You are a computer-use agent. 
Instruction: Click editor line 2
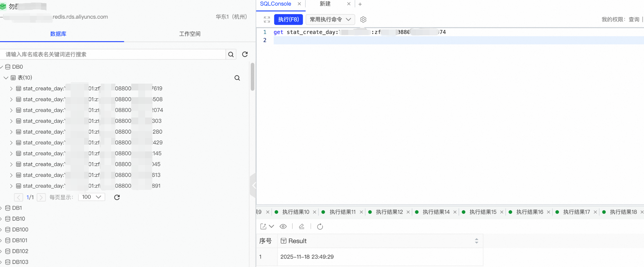click(459, 40)
